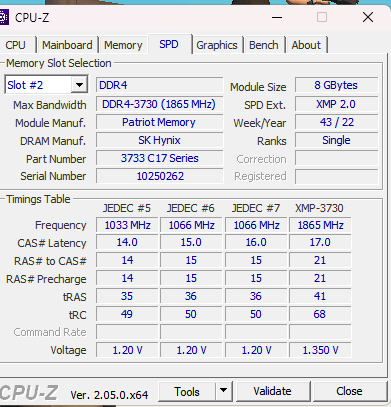Click the Ver. 2.05.0.x64 version text
391x407 pixels.
[109, 395]
